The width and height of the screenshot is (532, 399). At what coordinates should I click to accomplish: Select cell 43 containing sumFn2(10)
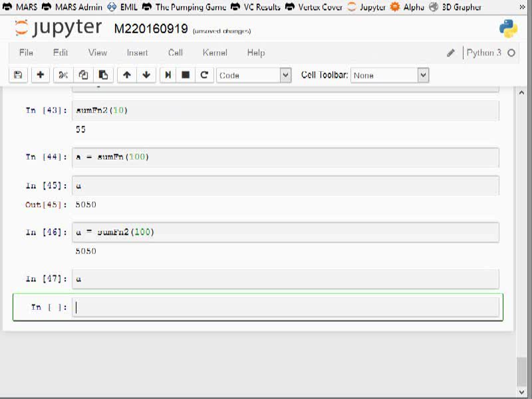[285, 110]
